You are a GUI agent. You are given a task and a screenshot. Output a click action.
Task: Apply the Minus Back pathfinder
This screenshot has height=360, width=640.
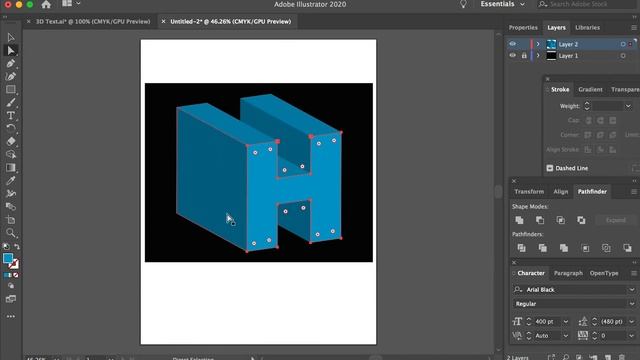627,248
